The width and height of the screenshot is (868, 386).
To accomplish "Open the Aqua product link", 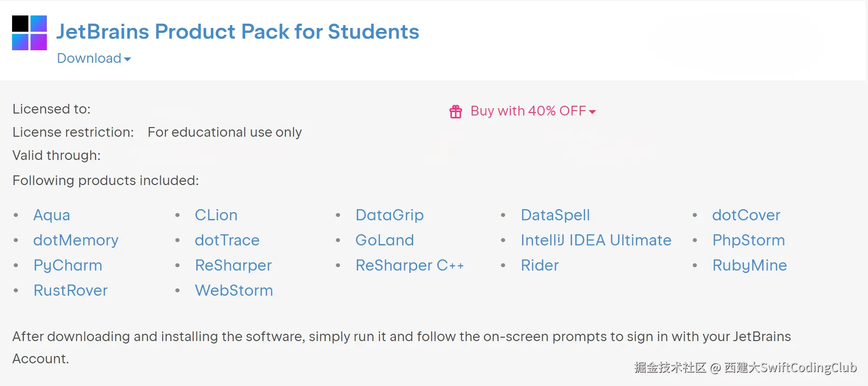I will [52, 215].
